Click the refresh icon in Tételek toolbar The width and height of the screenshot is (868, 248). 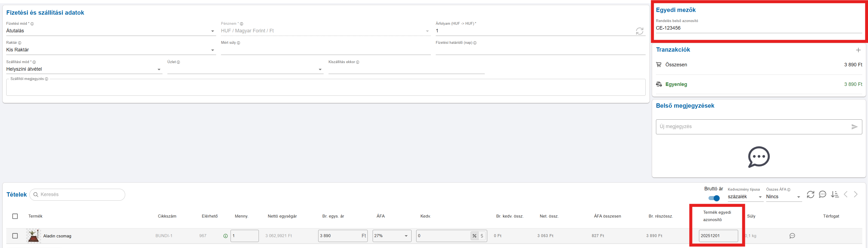tap(810, 194)
